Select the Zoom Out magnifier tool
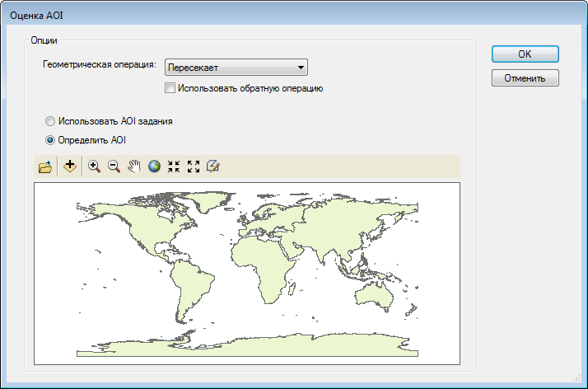This screenshot has height=389, width=588. (x=114, y=166)
